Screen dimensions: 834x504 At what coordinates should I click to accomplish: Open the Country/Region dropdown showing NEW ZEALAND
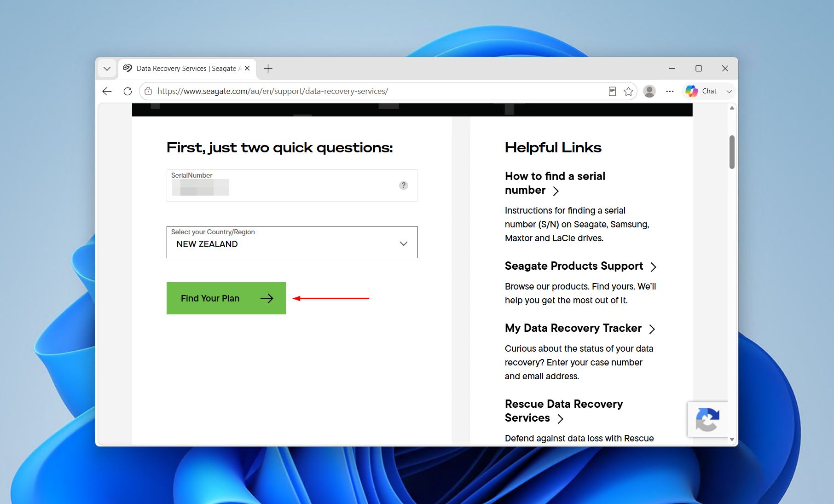292,242
